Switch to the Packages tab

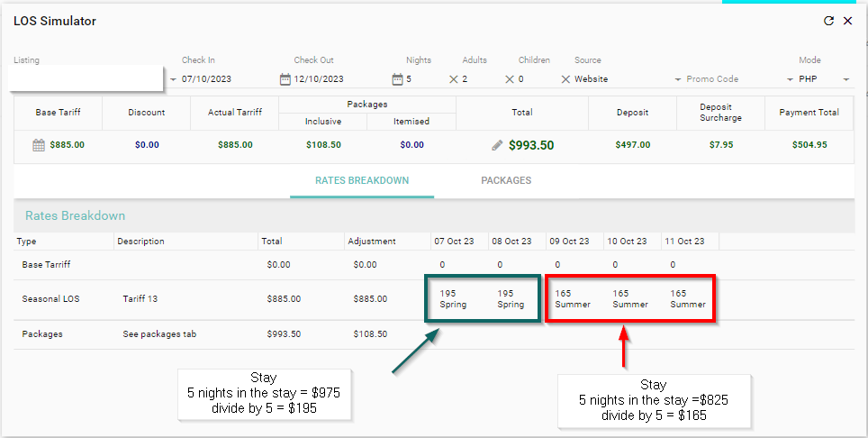(505, 180)
